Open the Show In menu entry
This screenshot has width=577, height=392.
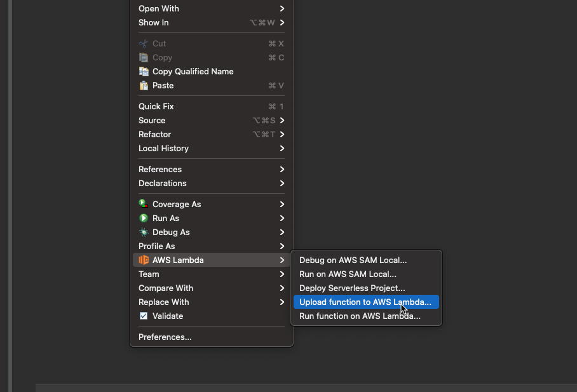click(x=212, y=22)
